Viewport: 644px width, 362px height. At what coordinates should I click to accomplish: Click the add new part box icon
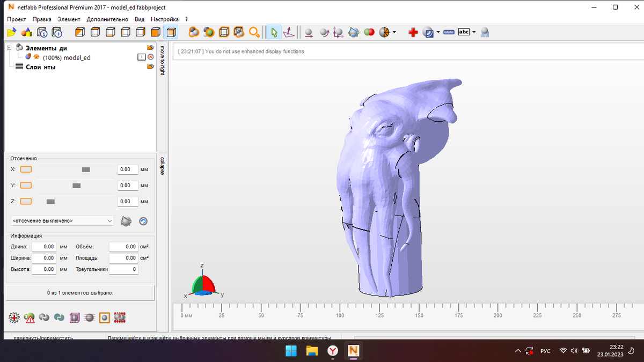(57, 33)
